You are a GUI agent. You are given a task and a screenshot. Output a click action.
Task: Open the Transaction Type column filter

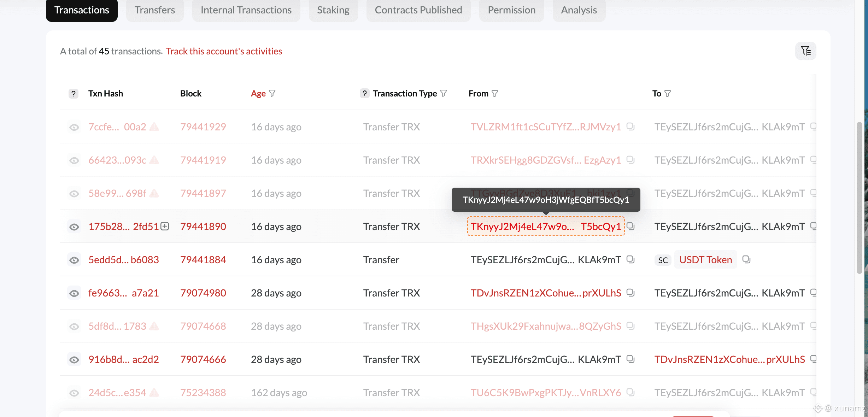click(444, 93)
